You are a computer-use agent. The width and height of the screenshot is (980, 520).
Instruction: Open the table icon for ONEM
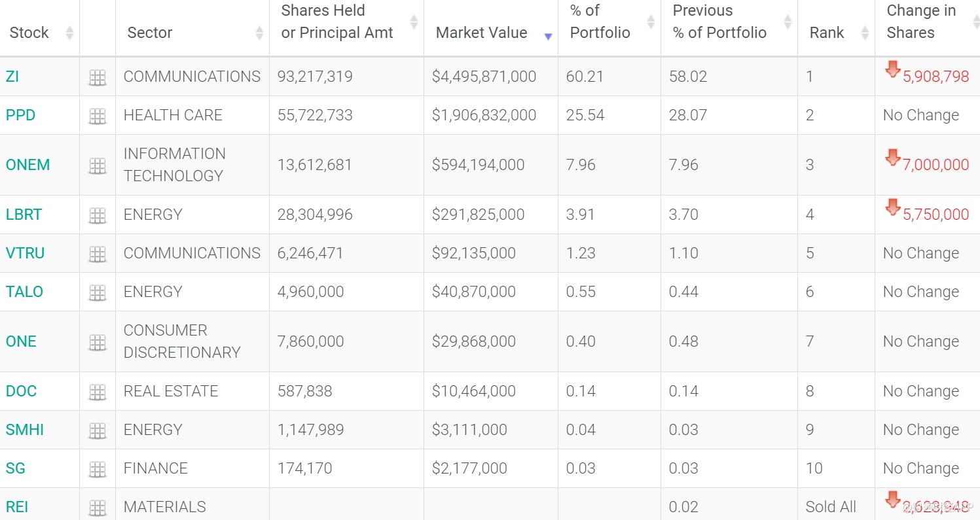pyautogui.click(x=98, y=165)
